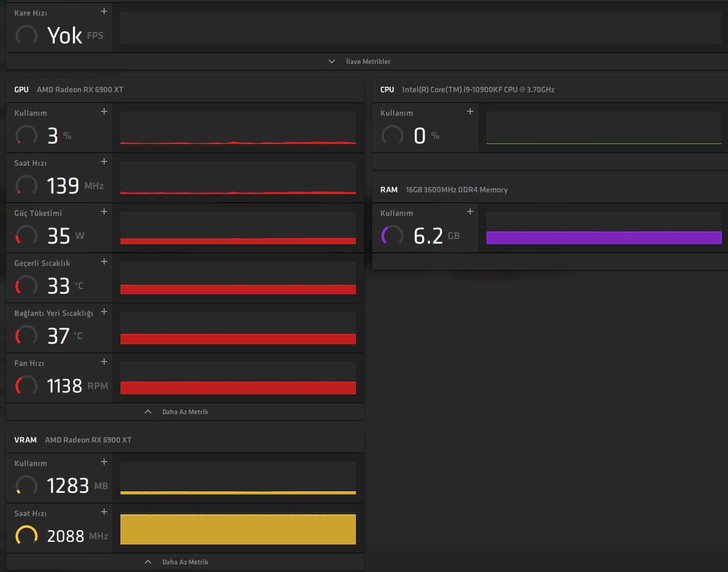Click the Güç Tüketimi label
Image resolution: width=728 pixels, height=572 pixels.
38,213
